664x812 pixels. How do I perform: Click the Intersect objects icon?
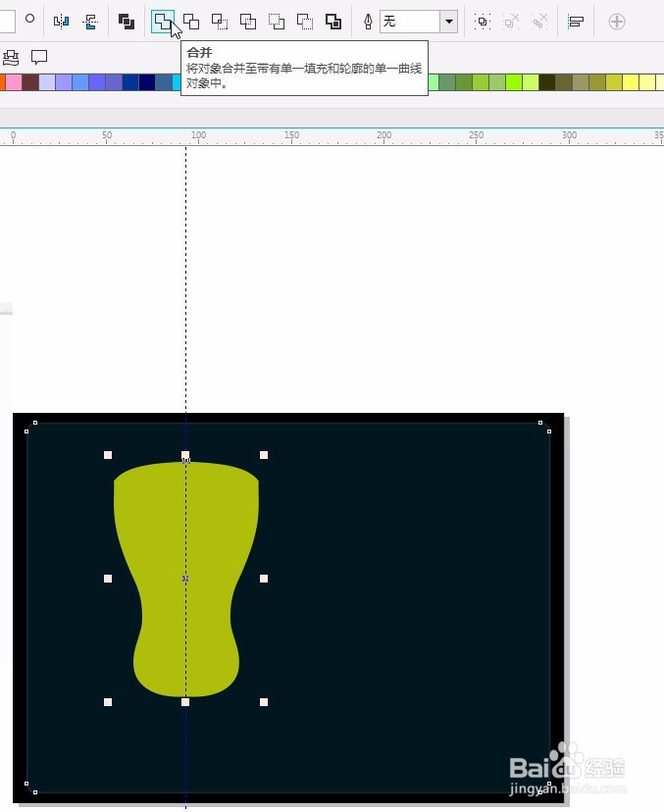[220, 22]
